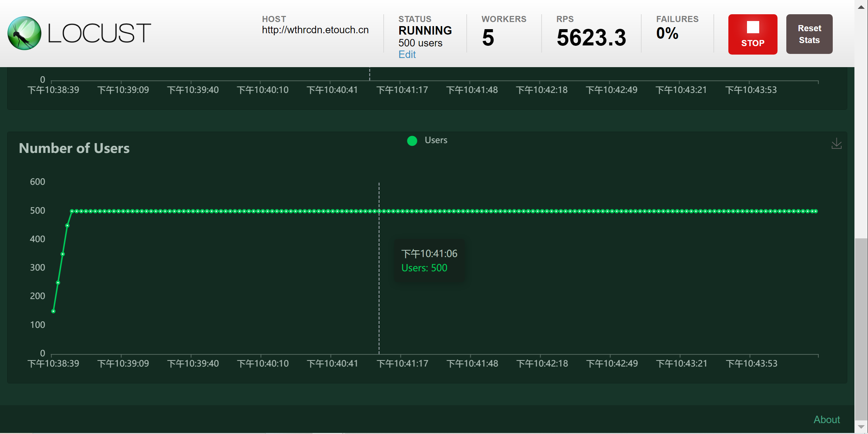Image resolution: width=868 pixels, height=434 pixels.
Task: Click the LOCUST title text
Action: 99,33
